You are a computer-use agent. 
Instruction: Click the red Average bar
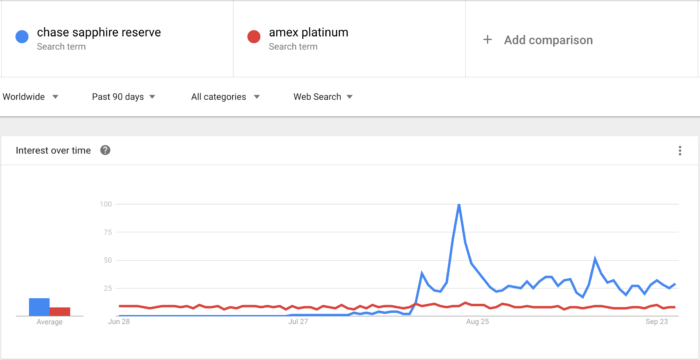(60, 311)
